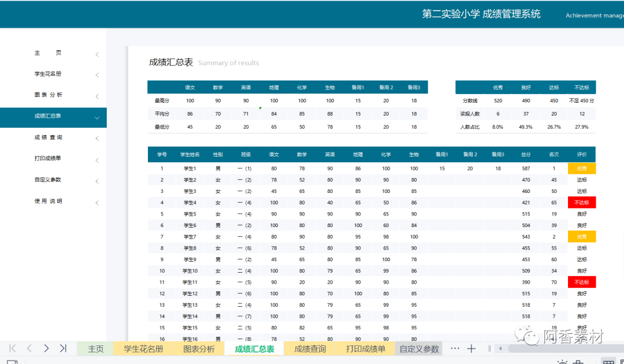Select the 学生6 name cell

(x=190, y=225)
